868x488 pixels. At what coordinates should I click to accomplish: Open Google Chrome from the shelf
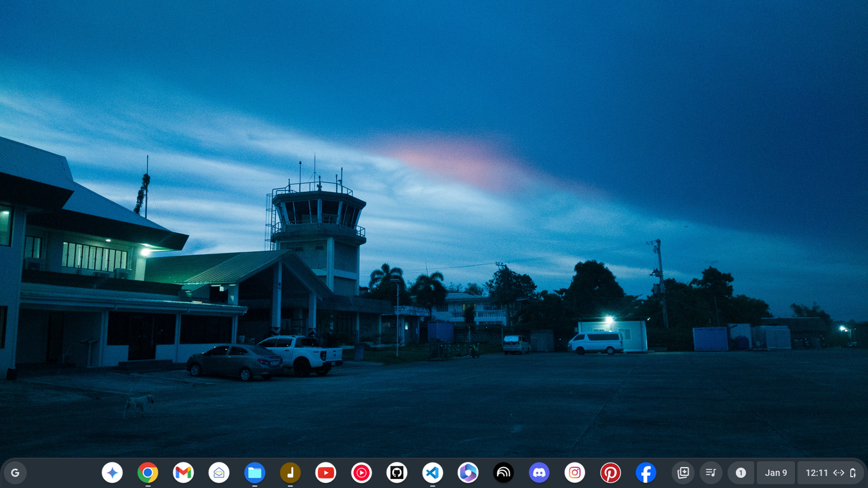pos(148,473)
